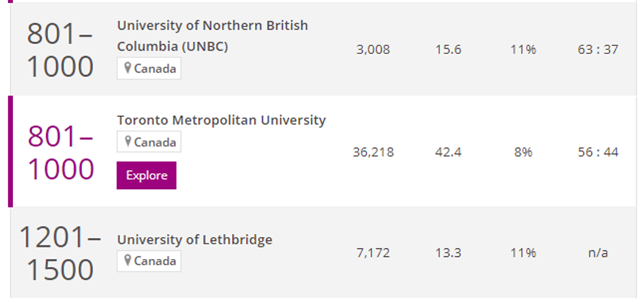
Task: Click the purple 801–1000 rank for Toronto Metropolitan
Action: [60, 152]
